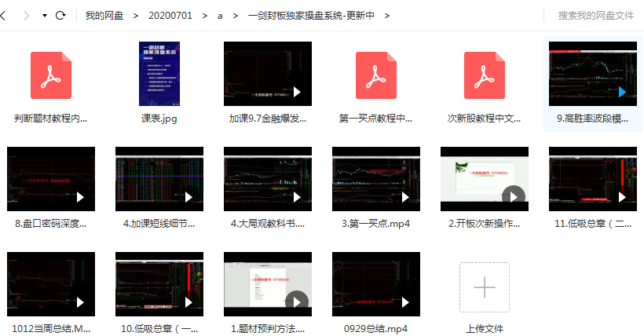644x336 pixels.
Task: Click the 上传文件 label
Action: (x=485, y=329)
